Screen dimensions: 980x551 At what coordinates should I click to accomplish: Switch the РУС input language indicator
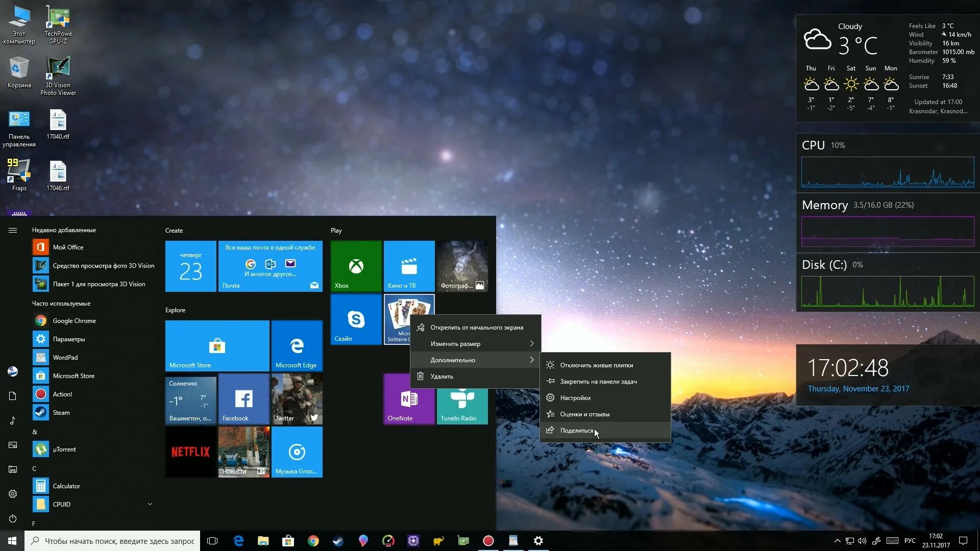tap(910, 541)
